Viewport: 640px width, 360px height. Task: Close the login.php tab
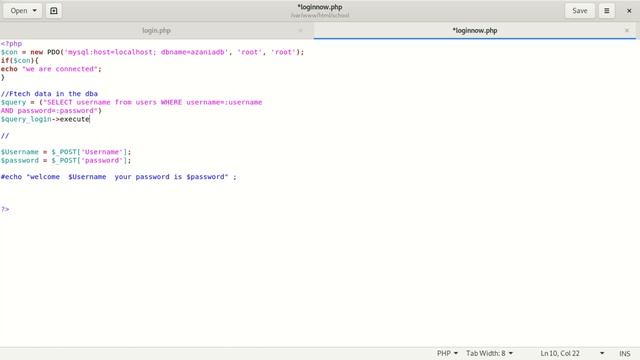[300, 31]
